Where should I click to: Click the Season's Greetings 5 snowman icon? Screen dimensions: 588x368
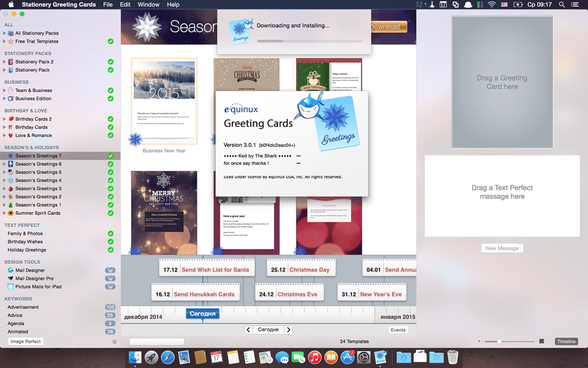click(x=11, y=172)
